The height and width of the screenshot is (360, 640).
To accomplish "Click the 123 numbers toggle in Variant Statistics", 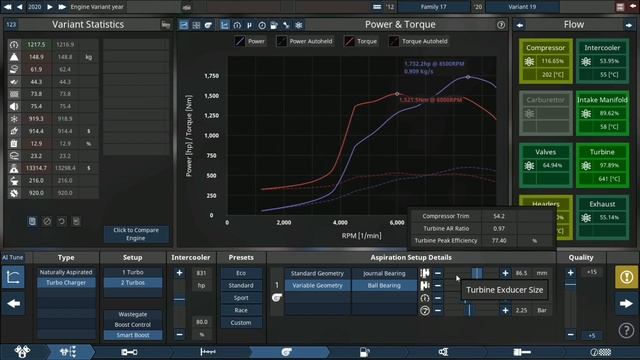I will point(11,24).
